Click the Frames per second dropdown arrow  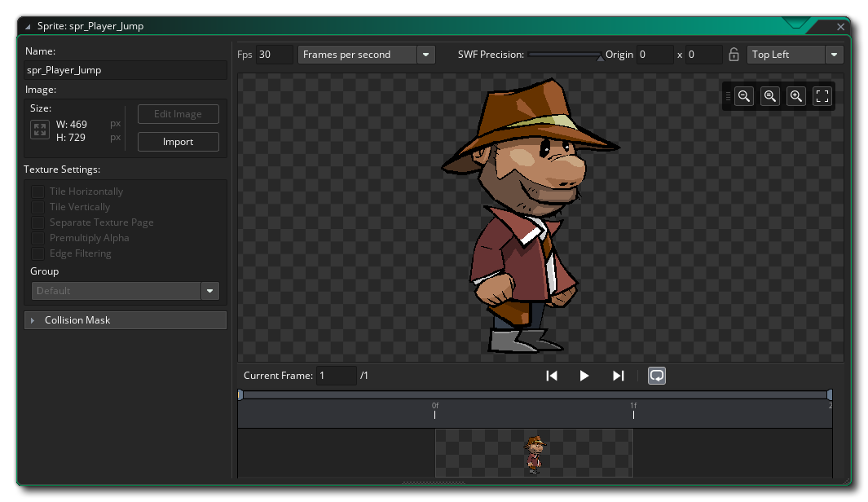(426, 55)
